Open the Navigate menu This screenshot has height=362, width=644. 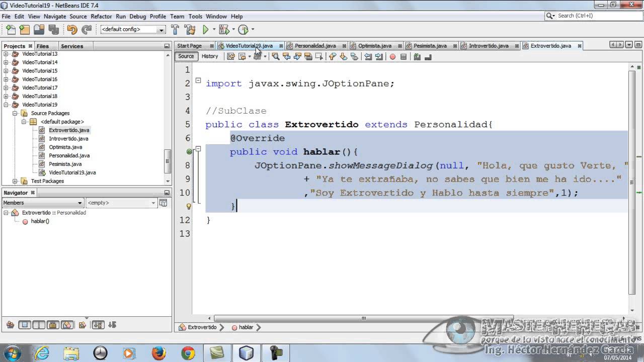(x=55, y=17)
